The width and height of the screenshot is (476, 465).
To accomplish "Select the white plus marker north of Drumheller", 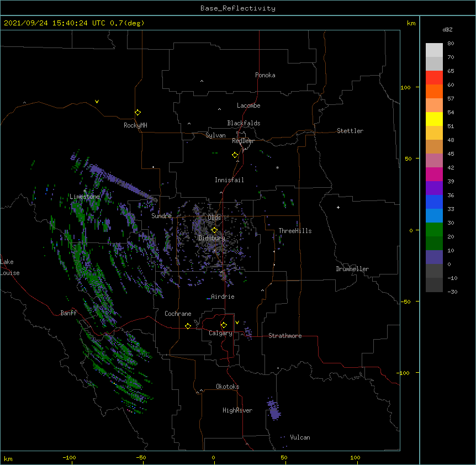I will click(x=338, y=207).
